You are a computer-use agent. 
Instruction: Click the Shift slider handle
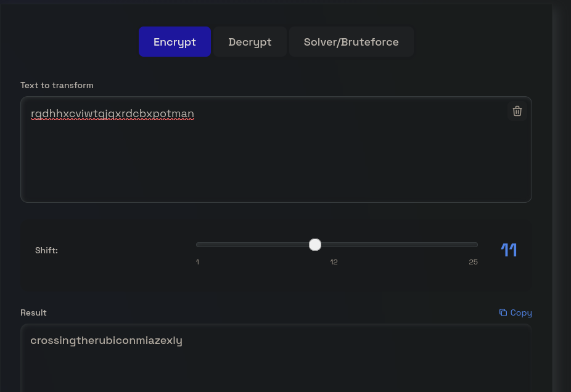coord(315,245)
